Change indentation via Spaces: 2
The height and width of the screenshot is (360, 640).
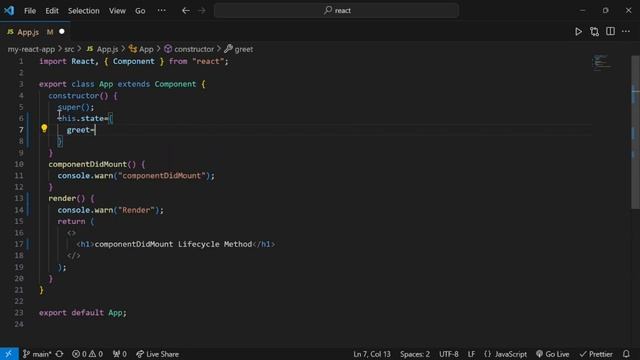415,354
